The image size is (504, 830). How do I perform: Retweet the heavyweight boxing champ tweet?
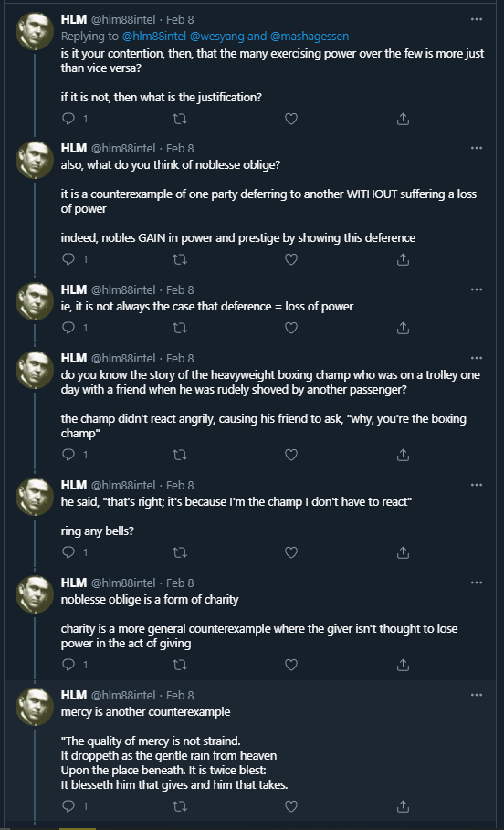coord(180,455)
